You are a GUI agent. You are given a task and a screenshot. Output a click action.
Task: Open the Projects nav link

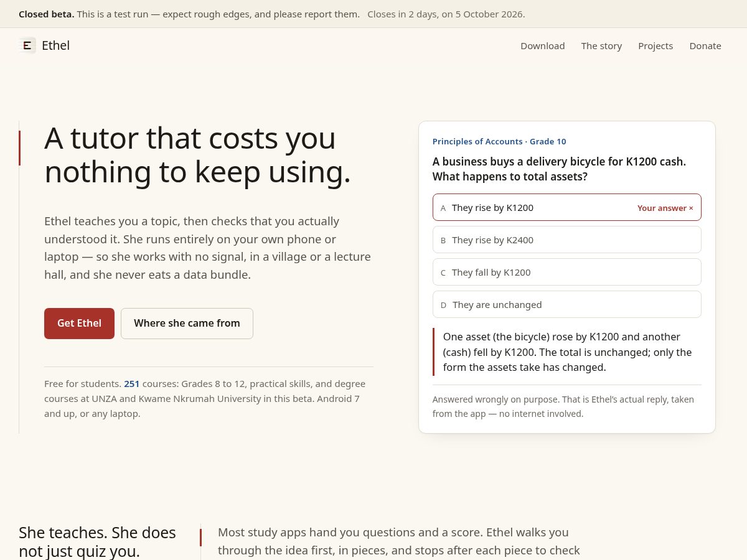(655, 46)
